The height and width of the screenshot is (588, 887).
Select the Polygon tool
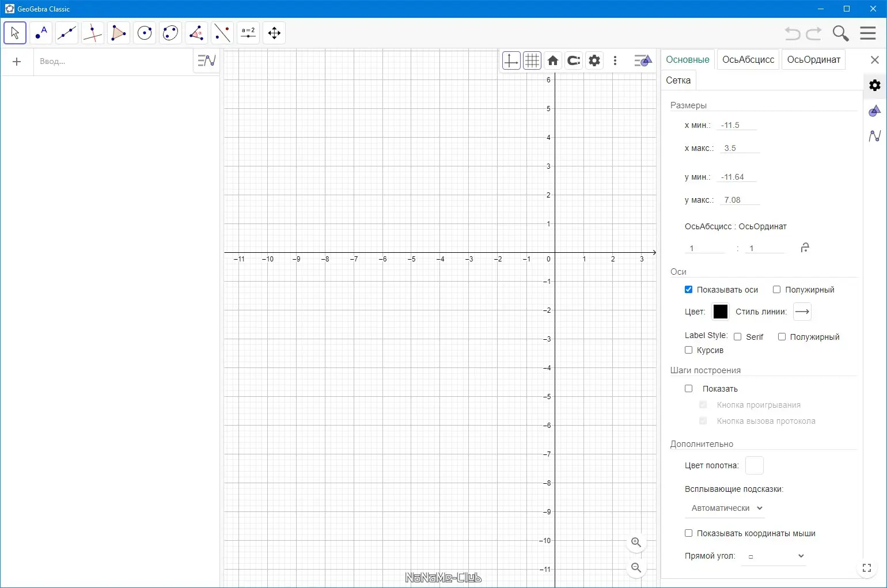click(x=119, y=33)
